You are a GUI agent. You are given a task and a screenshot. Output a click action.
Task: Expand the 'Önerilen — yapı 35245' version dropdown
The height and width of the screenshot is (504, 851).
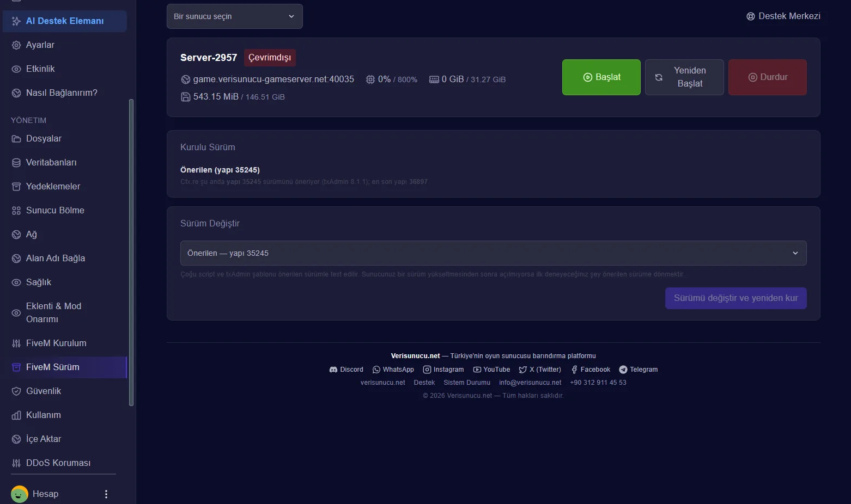point(494,253)
